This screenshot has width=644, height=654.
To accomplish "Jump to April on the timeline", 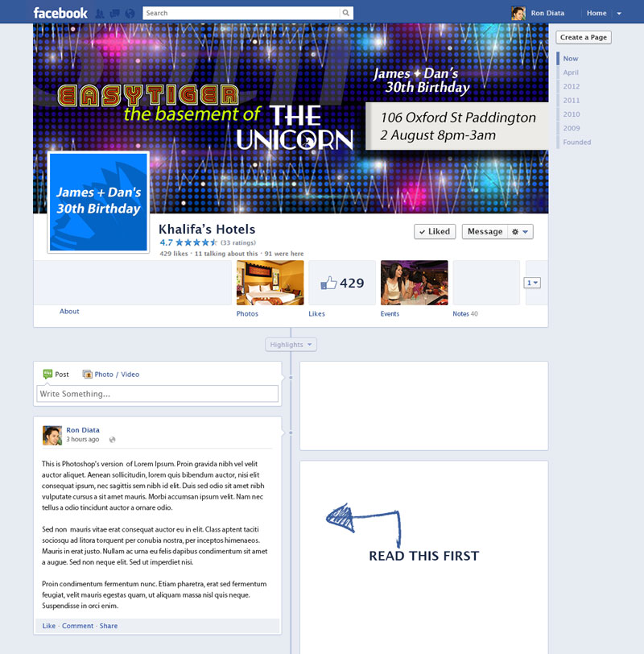I will pyautogui.click(x=571, y=72).
